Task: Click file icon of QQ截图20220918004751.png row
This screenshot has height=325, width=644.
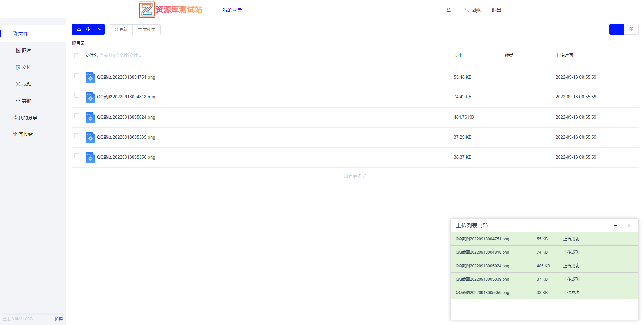Action: pos(90,77)
